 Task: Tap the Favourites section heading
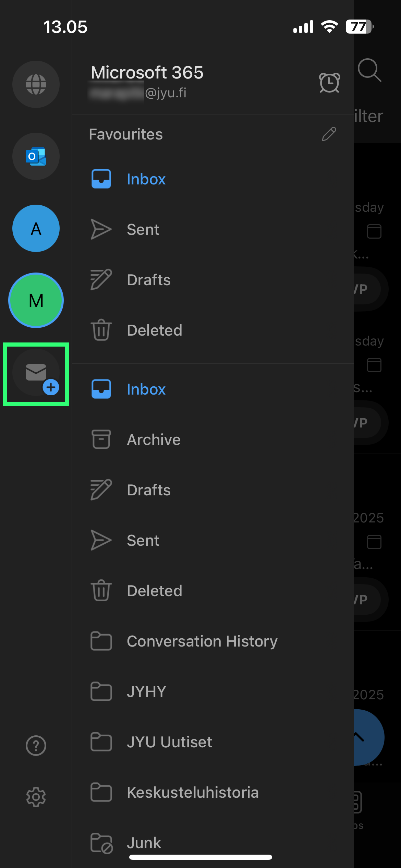click(x=126, y=134)
